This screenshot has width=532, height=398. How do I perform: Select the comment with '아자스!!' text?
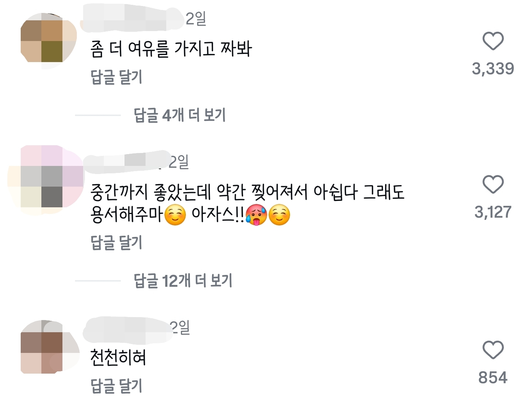click(248, 203)
